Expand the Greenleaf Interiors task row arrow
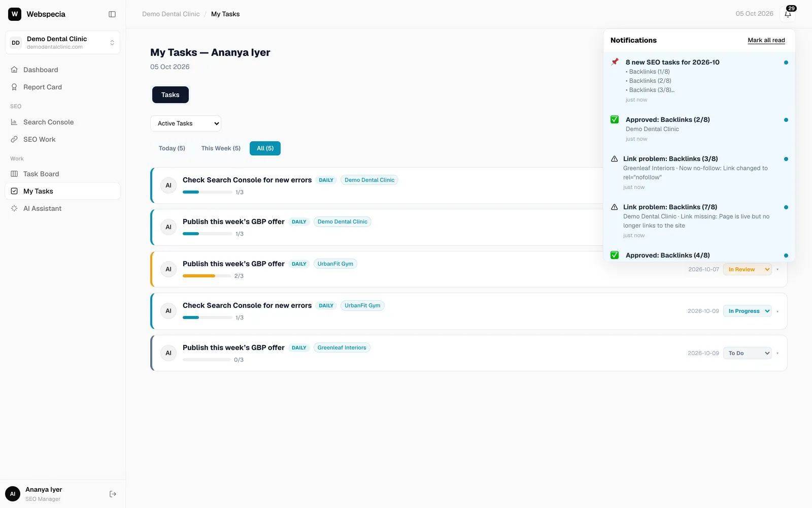 (777, 353)
